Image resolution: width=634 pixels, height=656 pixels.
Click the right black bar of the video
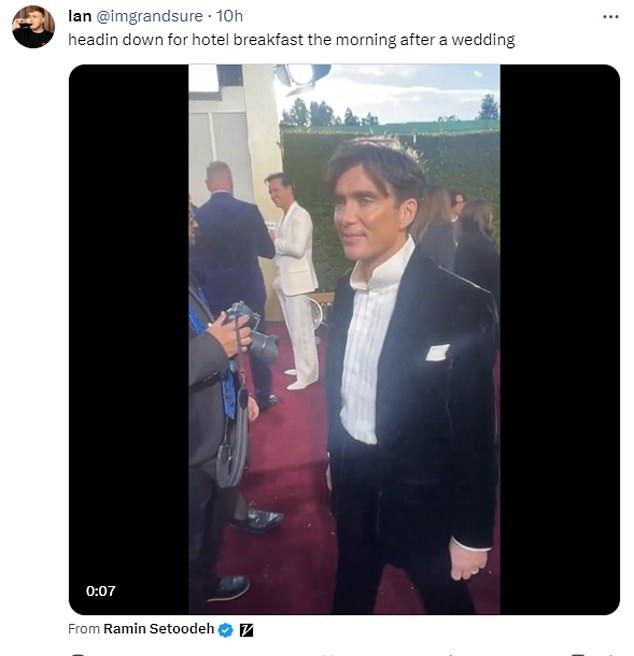(x=559, y=339)
